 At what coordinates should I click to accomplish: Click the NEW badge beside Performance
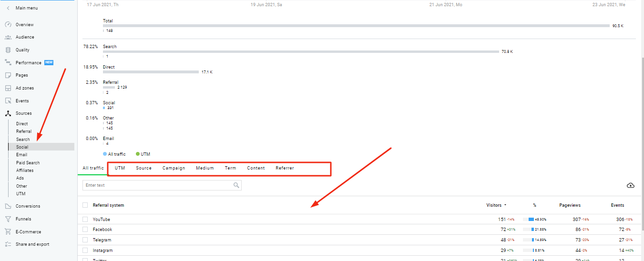[49, 62]
